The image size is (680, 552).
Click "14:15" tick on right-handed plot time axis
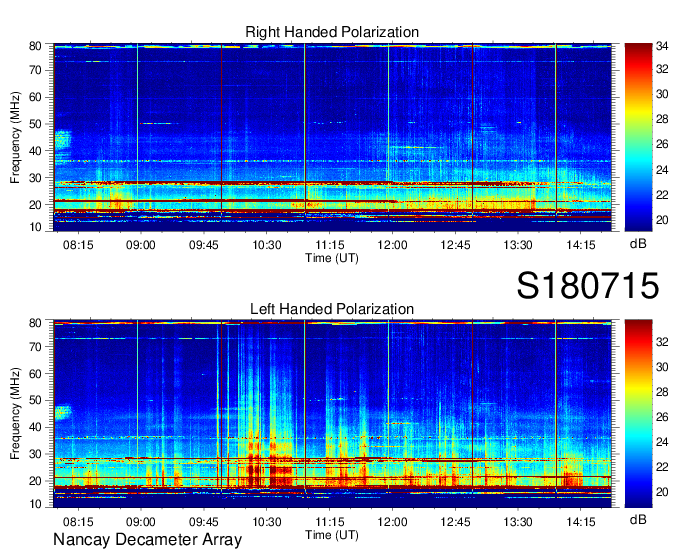581,245
